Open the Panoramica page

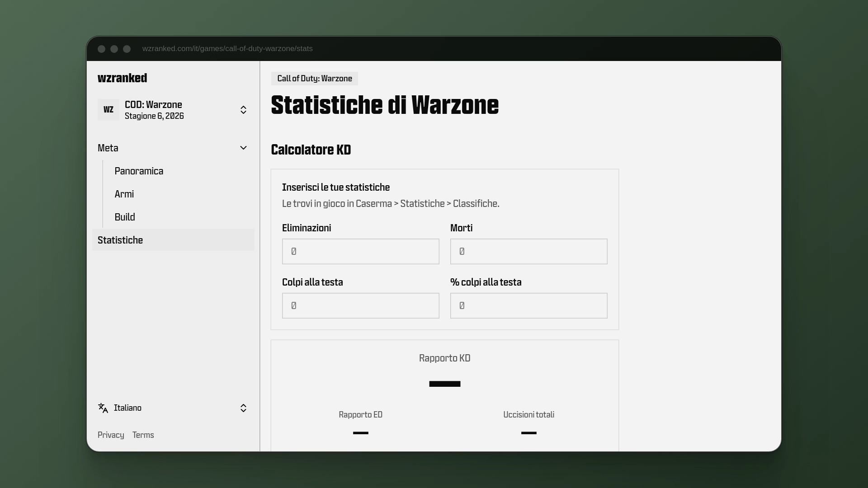pos(139,171)
